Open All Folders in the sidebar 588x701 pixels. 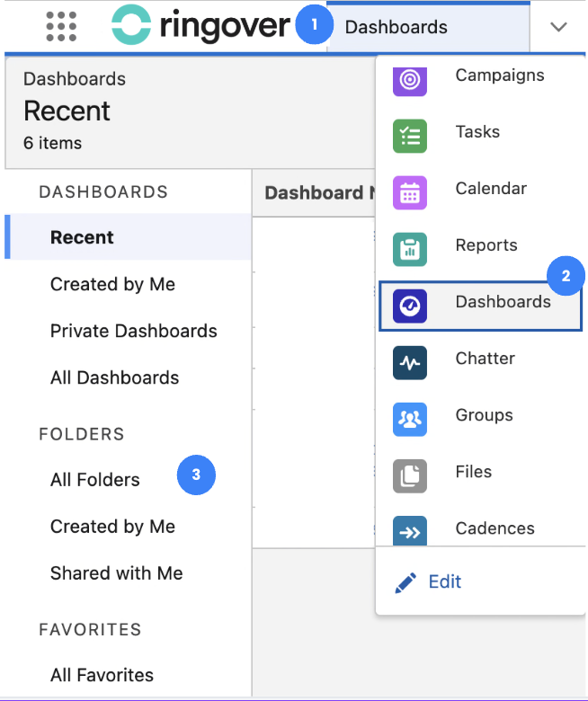tap(94, 480)
